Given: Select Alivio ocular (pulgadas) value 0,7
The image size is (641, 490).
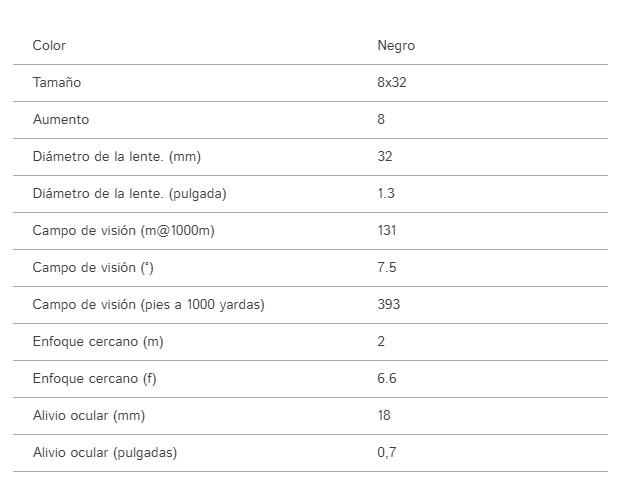Looking at the screenshot, I should coord(387,452).
